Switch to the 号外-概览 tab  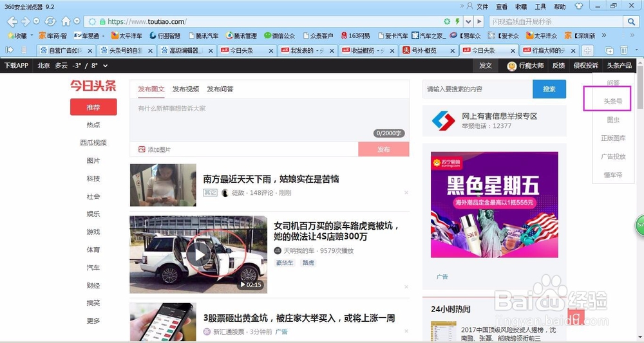(x=428, y=50)
